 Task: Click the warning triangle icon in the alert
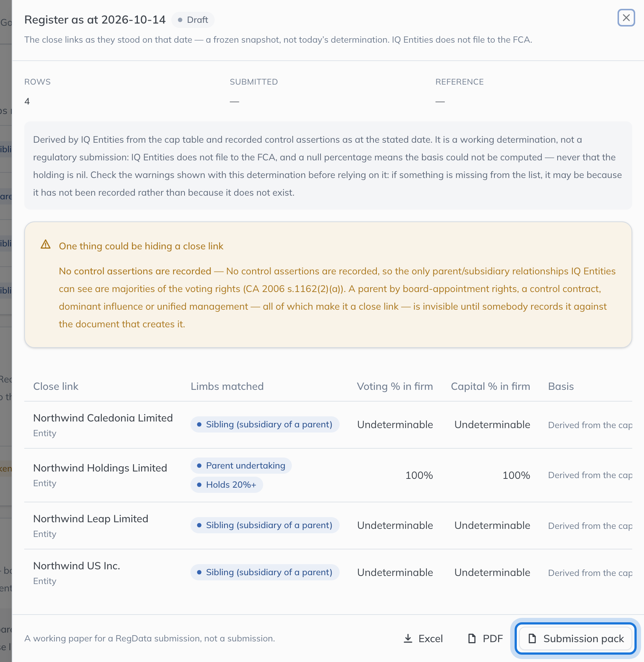(x=46, y=245)
